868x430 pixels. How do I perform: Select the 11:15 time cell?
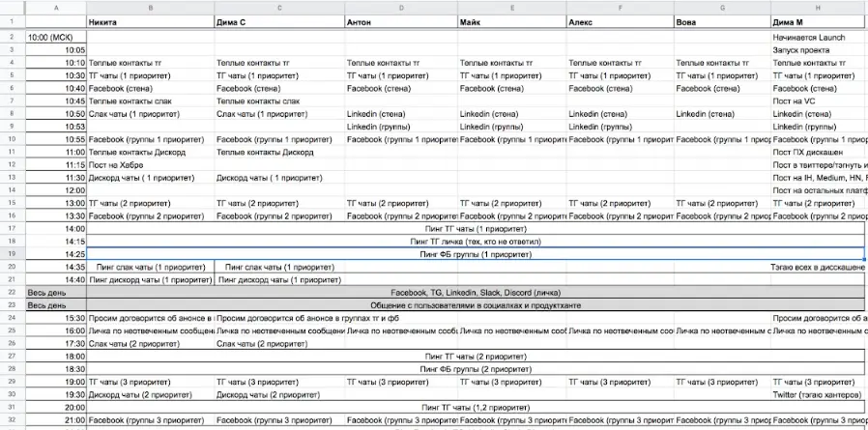click(56, 165)
